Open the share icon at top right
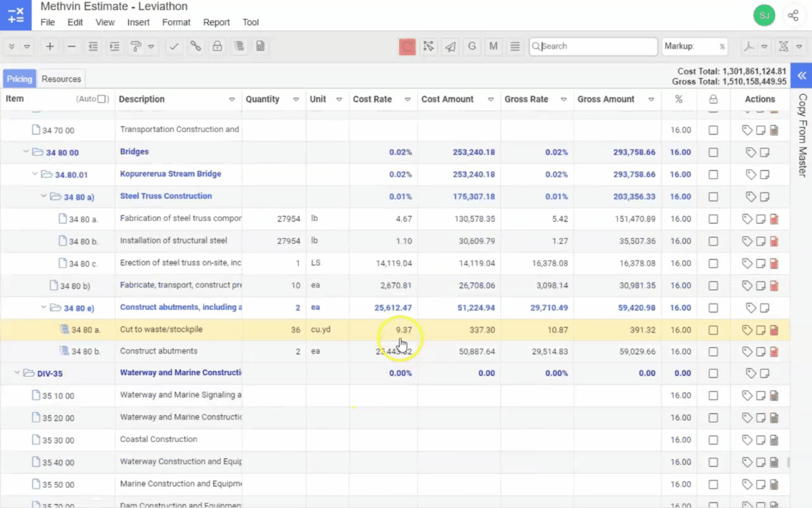Image resolution: width=812 pixels, height=508 pixels. 793,16
